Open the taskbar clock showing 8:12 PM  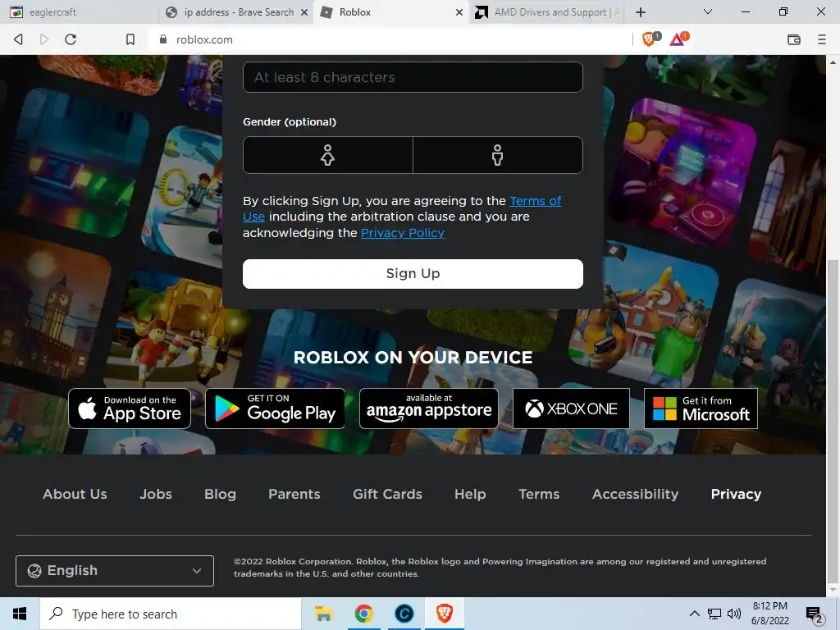click(769, 614)
